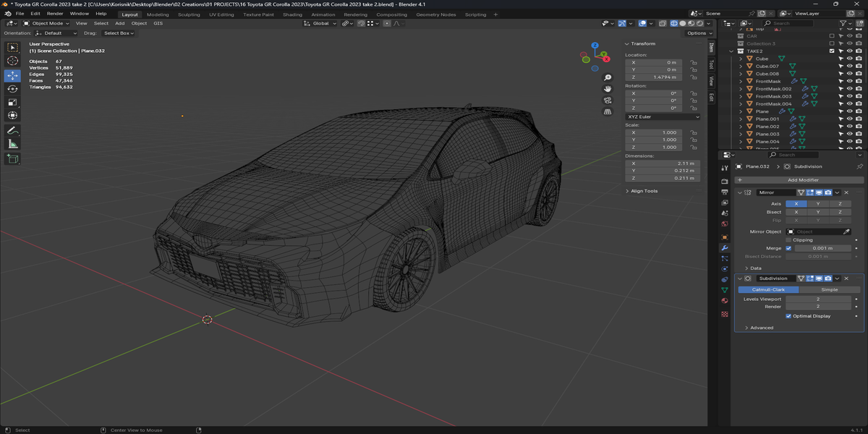Screen dimensions: 868x434
Task: Select the Rotate tool in the viewport toolbar
Action: click(x=12, y=88)
